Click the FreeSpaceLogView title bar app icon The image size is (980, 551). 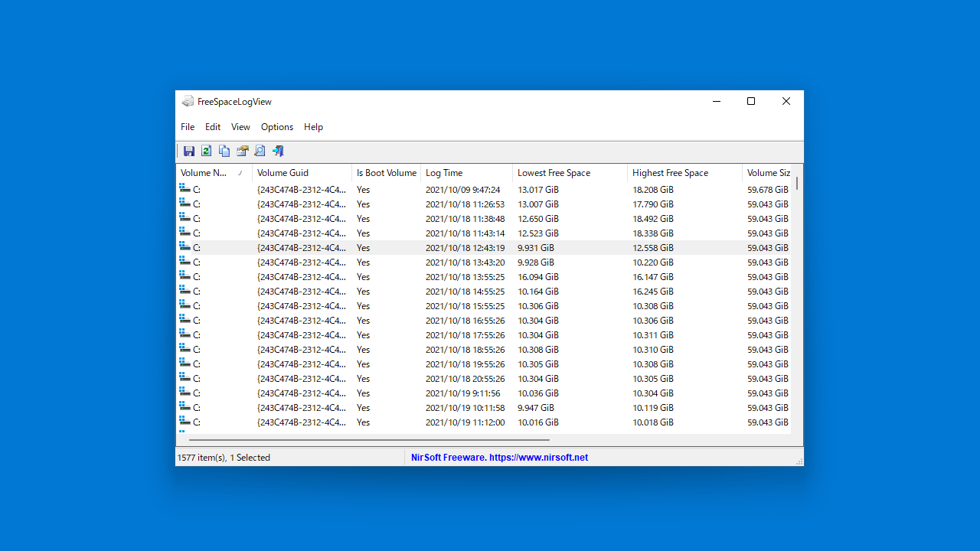pos(188,101)
